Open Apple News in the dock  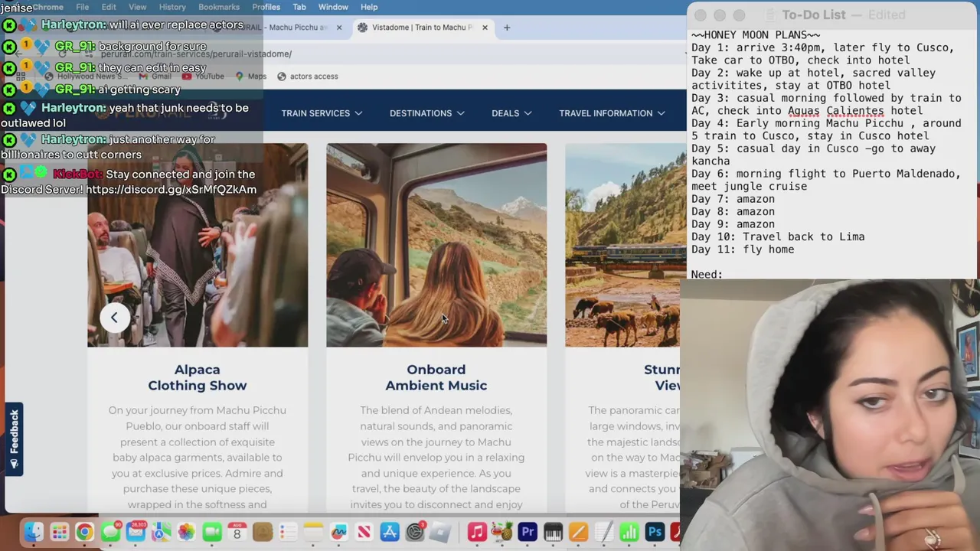click(x=364, y=532)
